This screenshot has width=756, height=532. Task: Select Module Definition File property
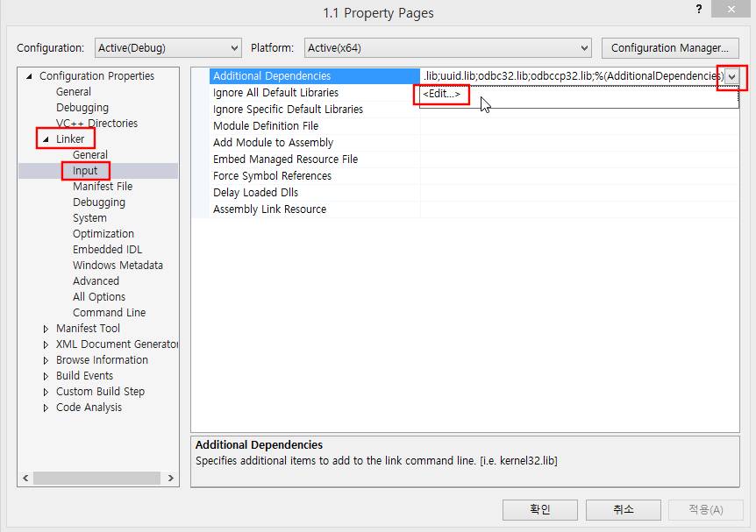pos(266,126)
